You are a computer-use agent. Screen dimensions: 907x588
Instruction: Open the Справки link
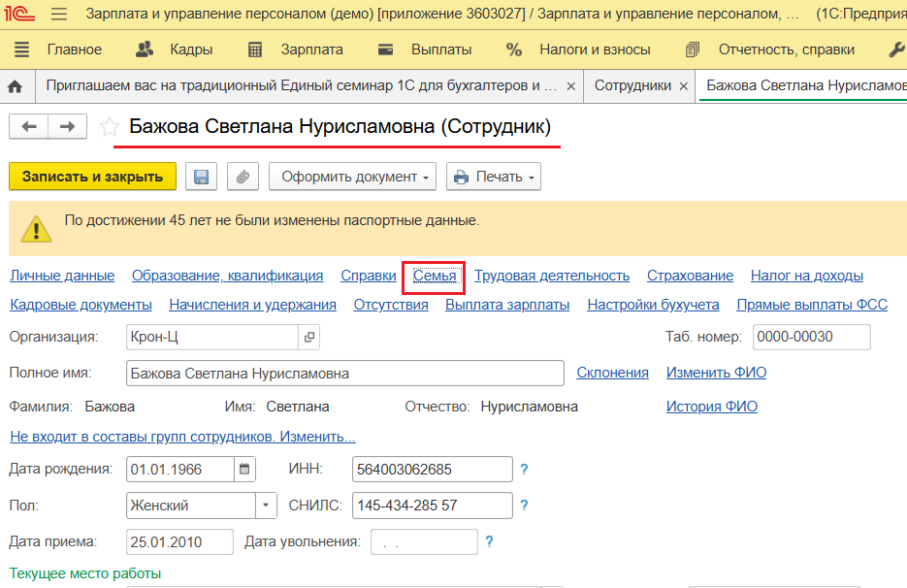[x=369, y=276]
